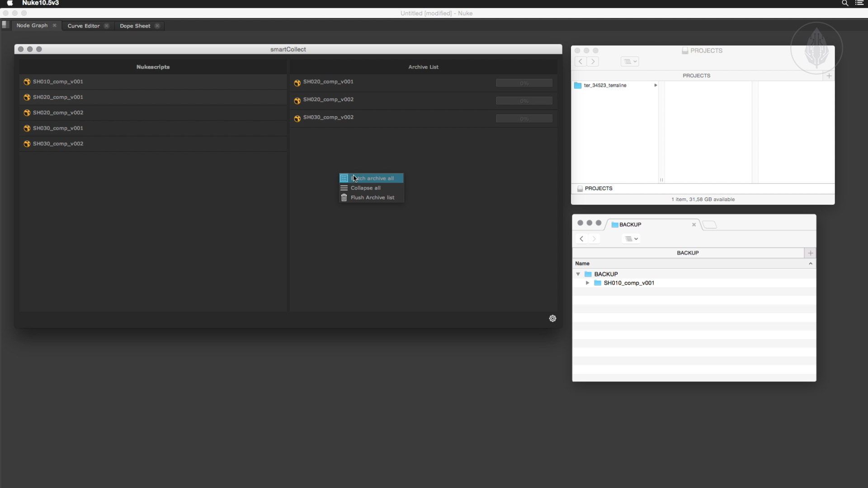Viewport: 868px width, 488px height.
Task: Choose Batch archive all from context menu
Action: tap(372, 178)
